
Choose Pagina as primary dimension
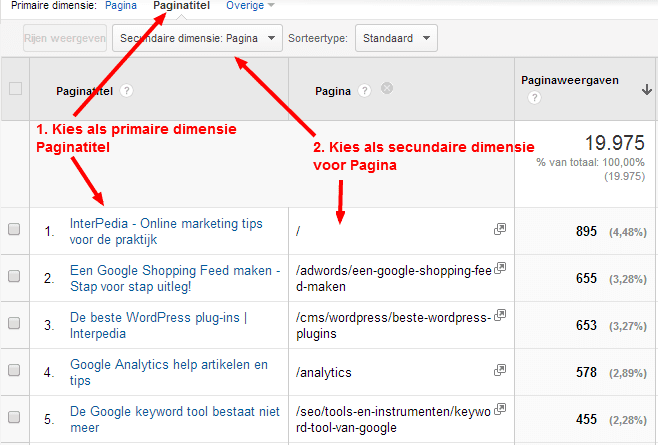click(121, 5)
